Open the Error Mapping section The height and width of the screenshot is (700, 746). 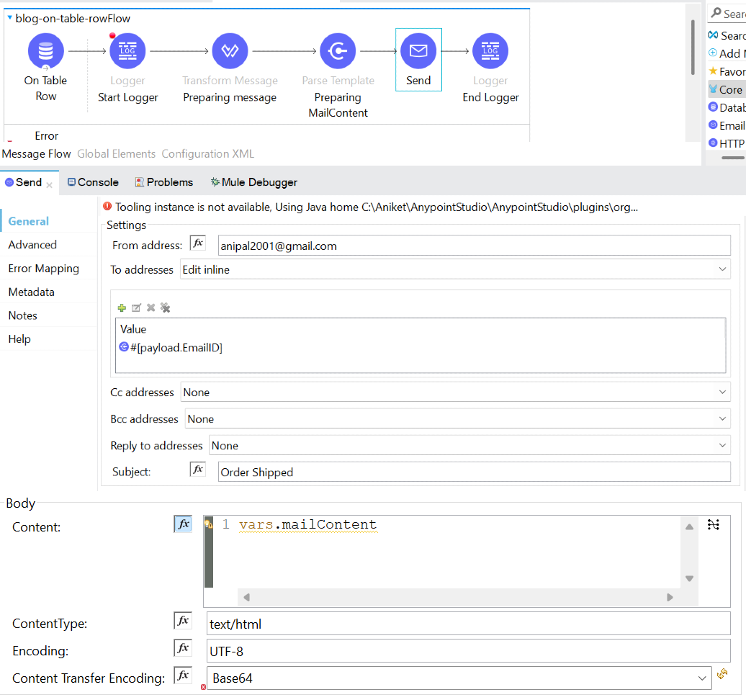click(x=43, y=269)
